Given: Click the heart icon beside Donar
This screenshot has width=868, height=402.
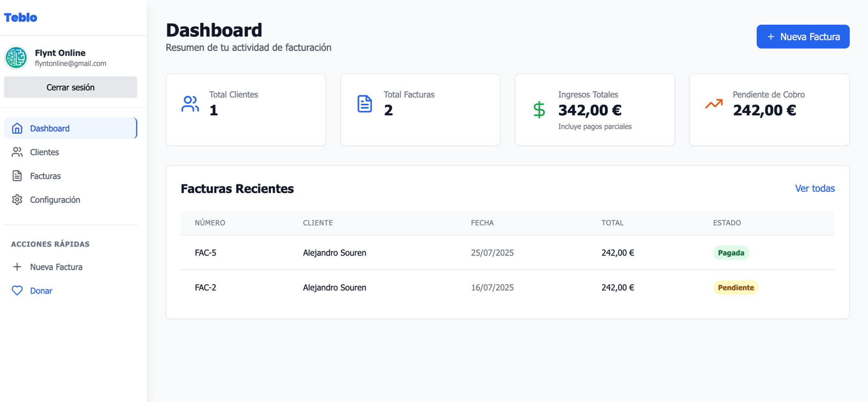Looking at the screenshot, I should click(x=17, y=291).
